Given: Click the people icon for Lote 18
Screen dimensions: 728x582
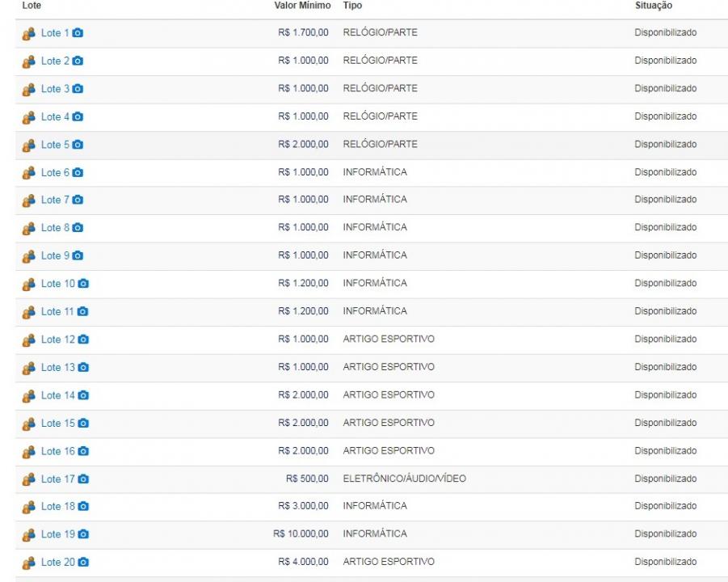Looking at the screenshot, I should point(29,507).
